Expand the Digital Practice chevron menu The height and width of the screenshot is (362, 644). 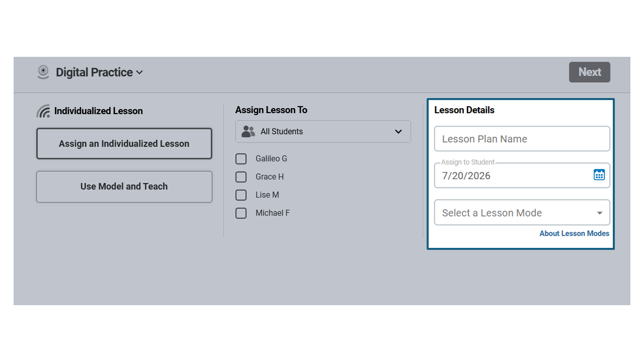pos(139,72)
